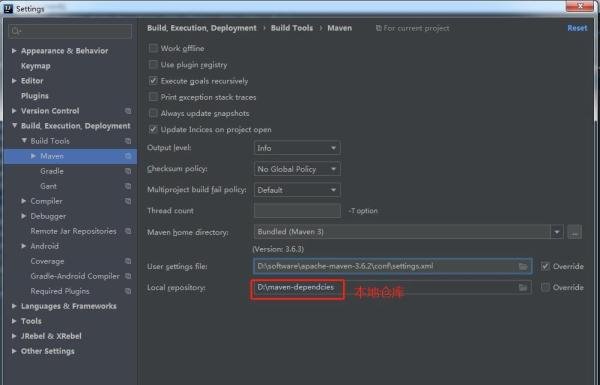Image resolution: width=600 pixels, height=385 pixels.
Task: Uncheck Update Indices on project open
Action: pyautogui.click(x=153, y=129)
